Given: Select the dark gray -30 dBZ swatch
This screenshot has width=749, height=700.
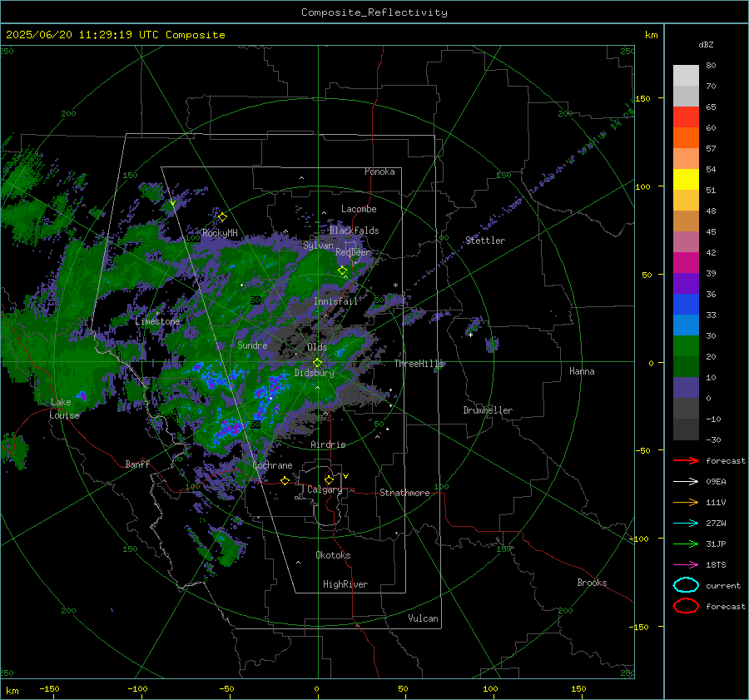Looking at the screenshot, I should coord(686,429).
